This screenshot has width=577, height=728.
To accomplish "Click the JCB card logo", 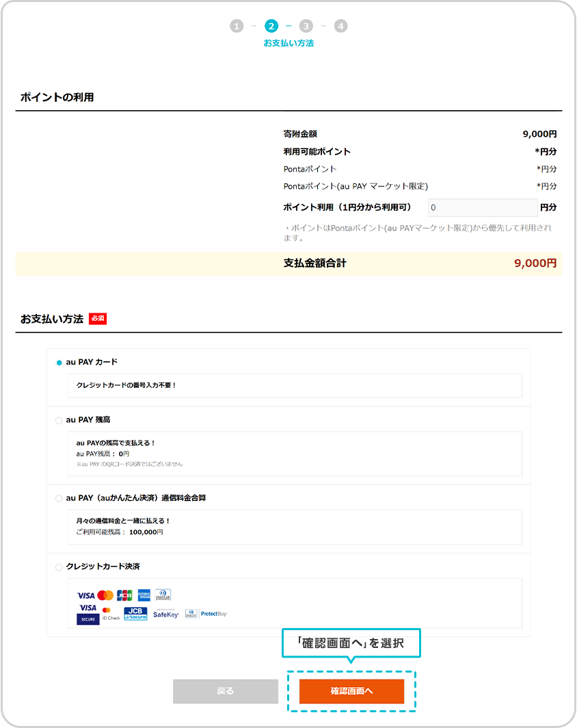I will (x=124, y=595).
